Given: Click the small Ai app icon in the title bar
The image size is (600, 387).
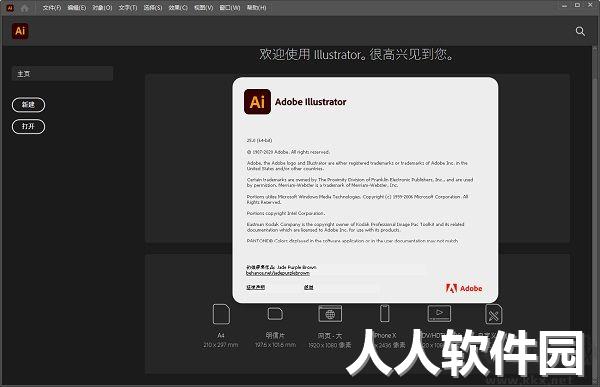Looking at the screenshot, I should tap(10, 8).
